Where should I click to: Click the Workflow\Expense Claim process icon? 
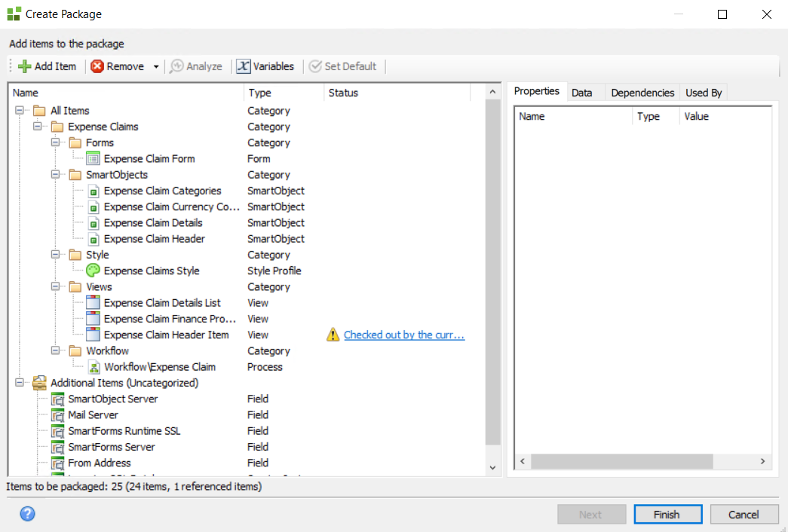coord(94,367)
